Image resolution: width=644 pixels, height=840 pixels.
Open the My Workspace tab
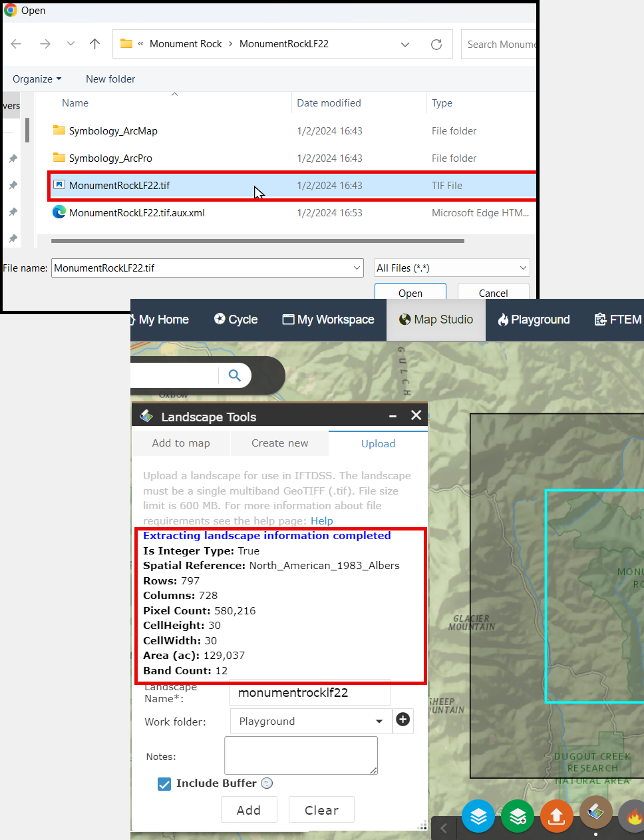[327, 319]
